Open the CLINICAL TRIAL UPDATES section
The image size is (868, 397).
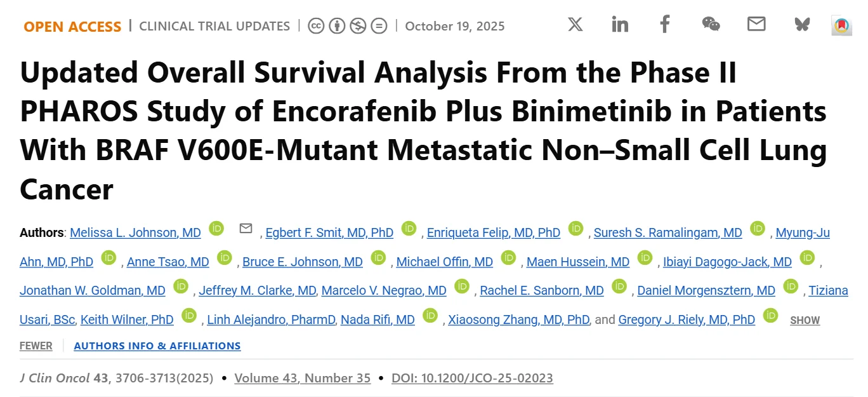click(x=214, y=26)
